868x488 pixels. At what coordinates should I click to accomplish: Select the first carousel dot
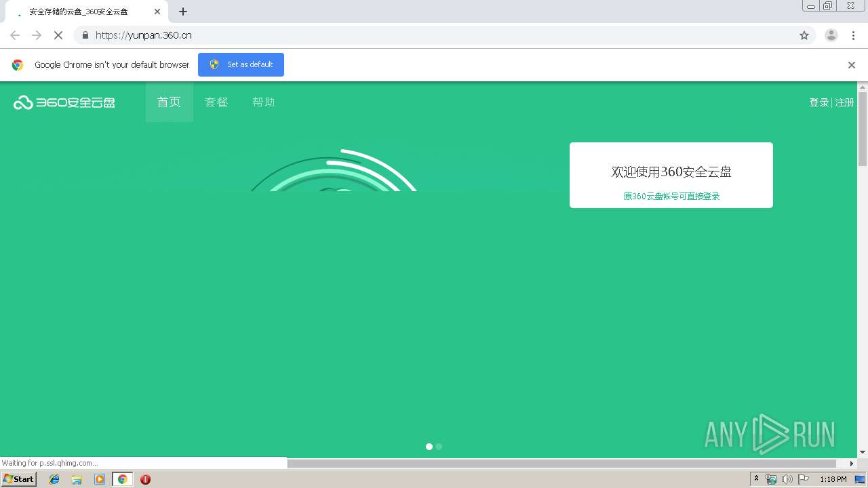[x=429, y=447]
